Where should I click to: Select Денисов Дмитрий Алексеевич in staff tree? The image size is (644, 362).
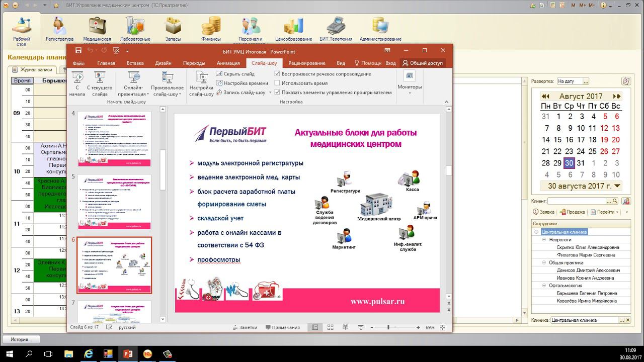click(588, 270)
